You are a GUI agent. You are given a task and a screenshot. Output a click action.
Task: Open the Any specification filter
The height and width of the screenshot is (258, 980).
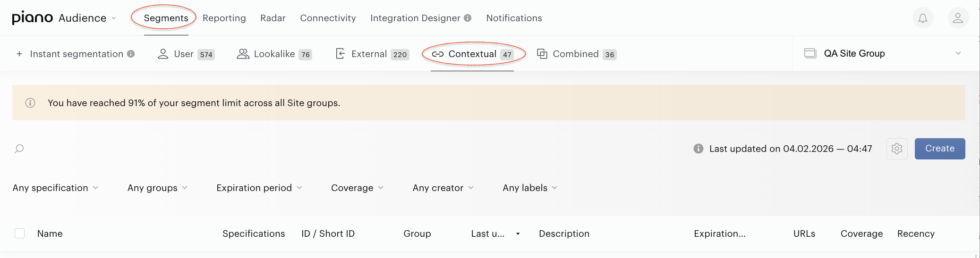(55, 188)
